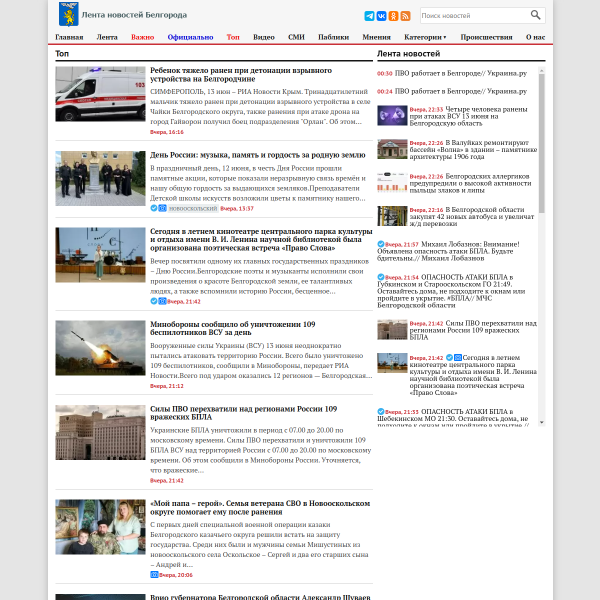Click news feed scroll down arrow
600x600 pixels.
click(541, 422)
